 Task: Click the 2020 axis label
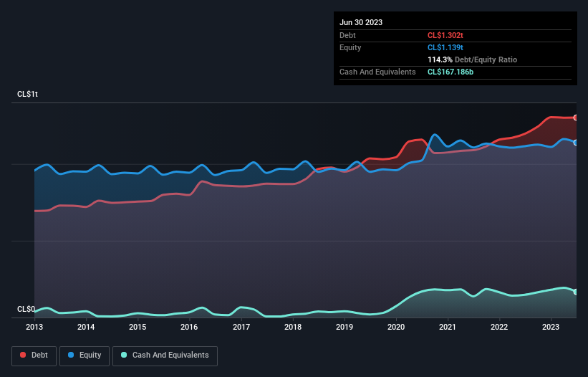[396, 327]
